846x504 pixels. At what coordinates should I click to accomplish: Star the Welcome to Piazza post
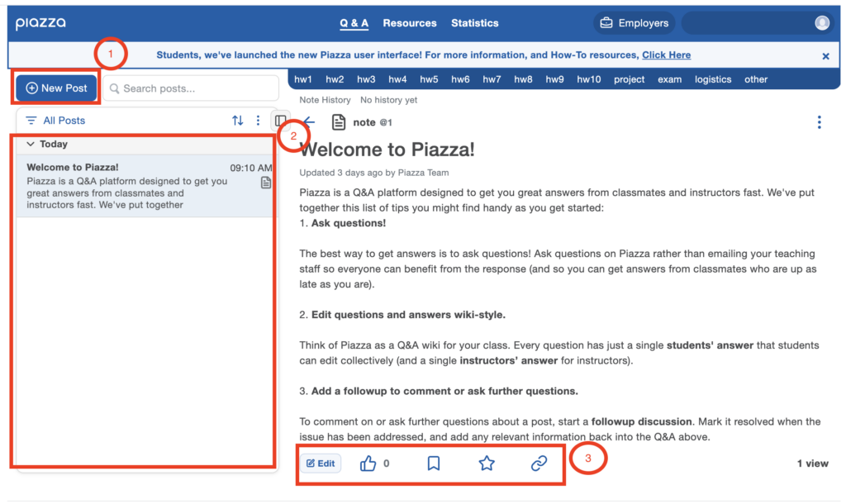(x=487, y=464)
